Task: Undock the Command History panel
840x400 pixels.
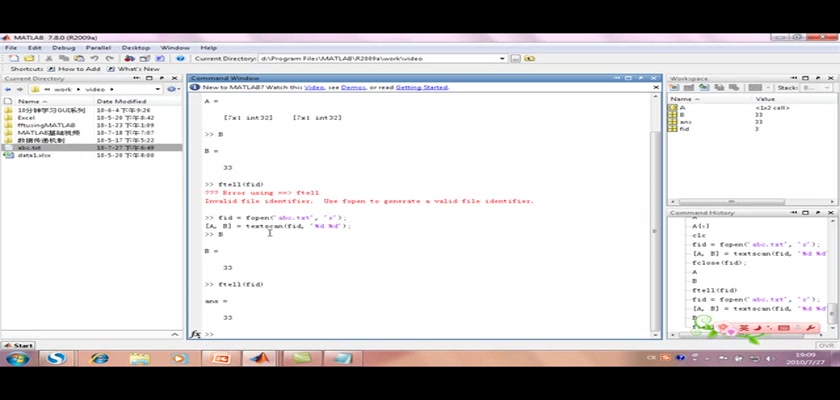Action: tap(818, 213)
